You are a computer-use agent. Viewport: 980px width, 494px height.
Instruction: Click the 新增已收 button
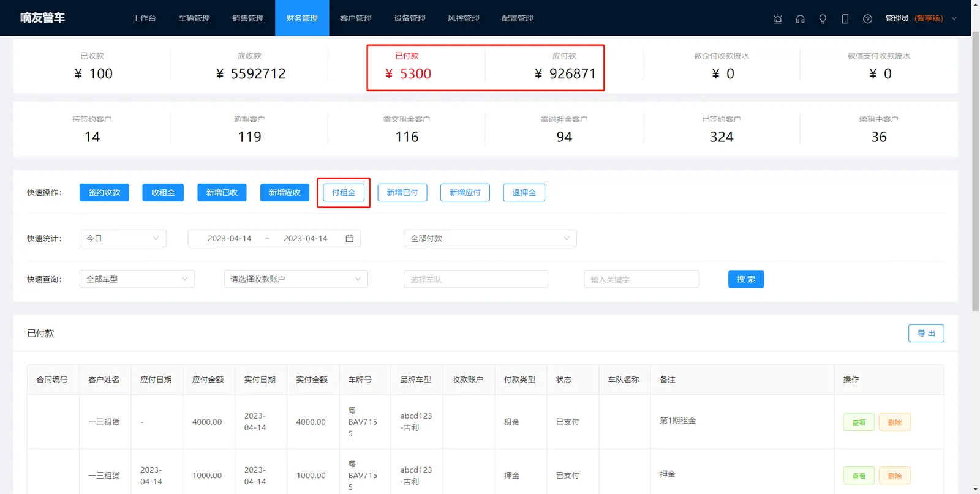[x=222, y=192]
